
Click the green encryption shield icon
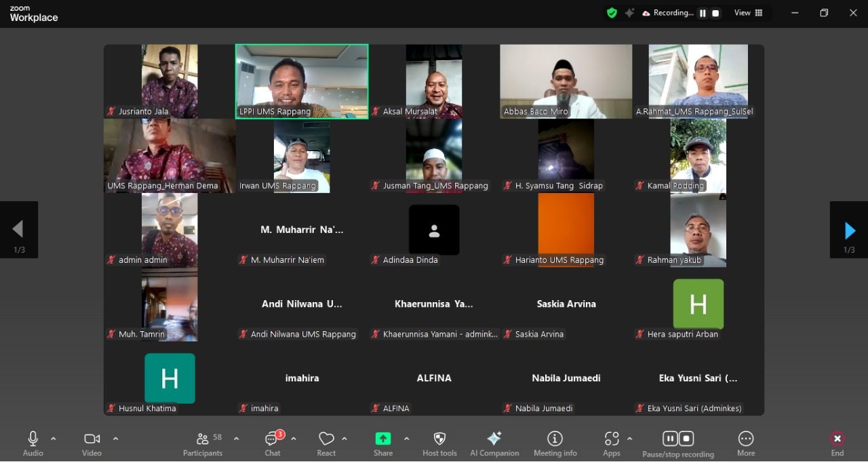click(612, 13)
